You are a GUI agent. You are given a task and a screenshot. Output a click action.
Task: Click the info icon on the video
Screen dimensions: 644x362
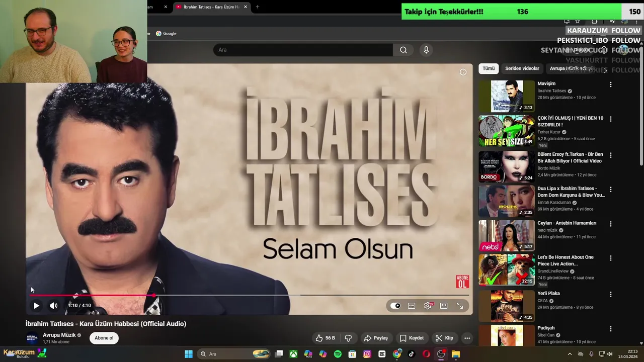tap(463, 72)
